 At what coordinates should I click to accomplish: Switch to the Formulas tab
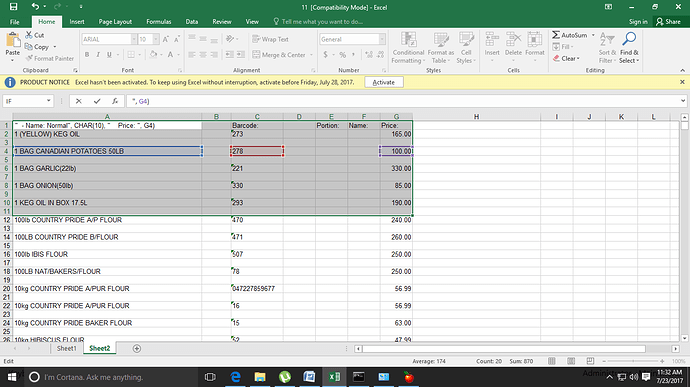pos(158,22)
